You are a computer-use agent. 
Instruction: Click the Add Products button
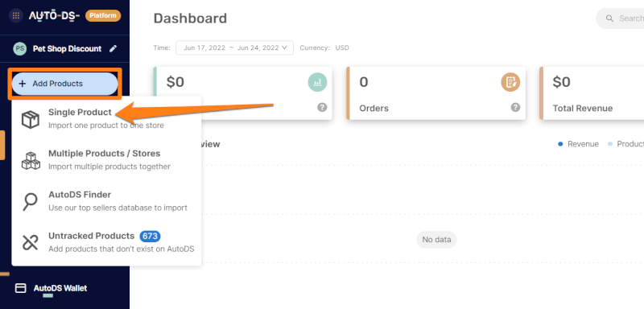[65, 84]
